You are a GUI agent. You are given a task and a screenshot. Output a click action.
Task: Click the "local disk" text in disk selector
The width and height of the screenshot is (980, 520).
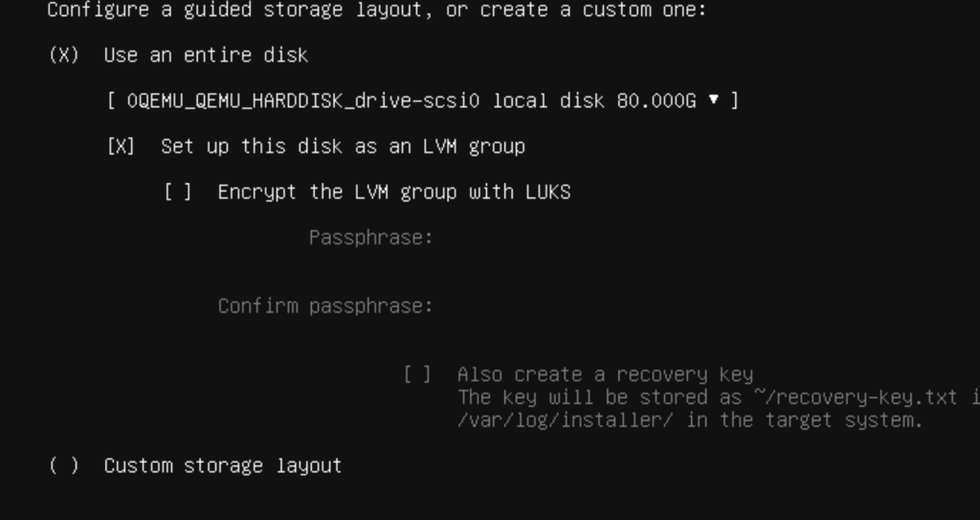(548, 101)
